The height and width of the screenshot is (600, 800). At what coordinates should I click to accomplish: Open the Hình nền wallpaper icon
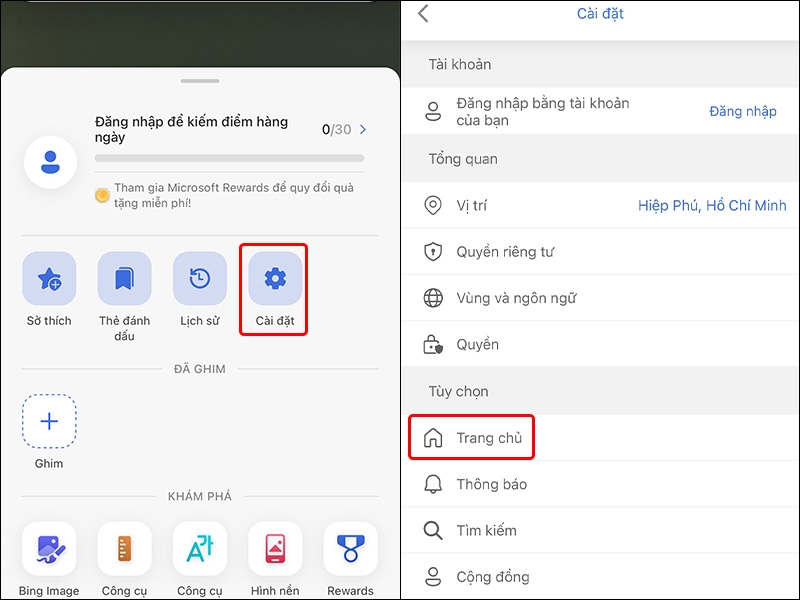[275, 548]
